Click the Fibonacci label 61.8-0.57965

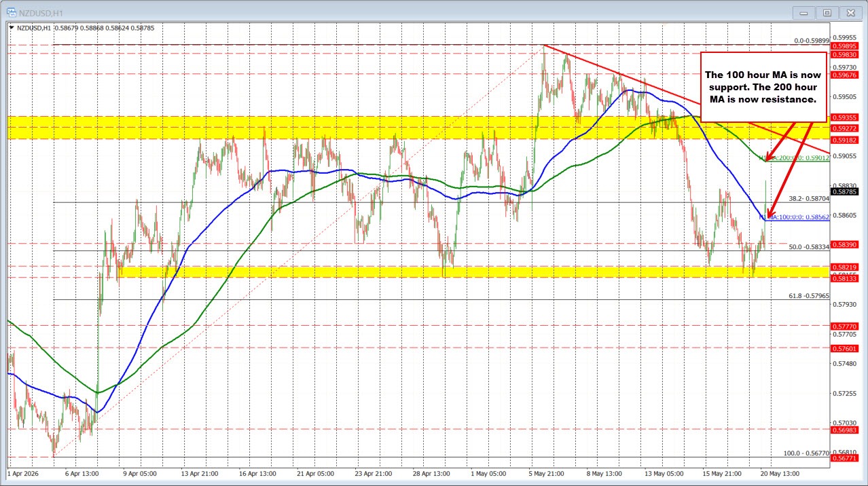pos(809,296)
